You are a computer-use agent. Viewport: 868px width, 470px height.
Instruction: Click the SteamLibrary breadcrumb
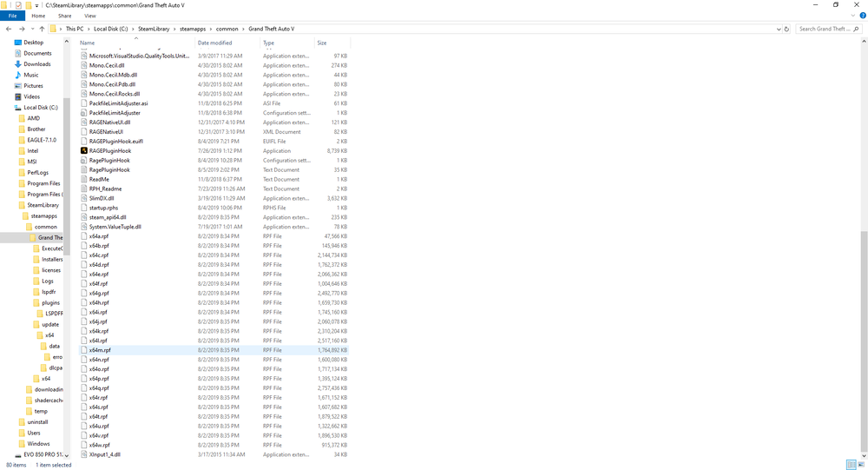click(x=154, y=29)
